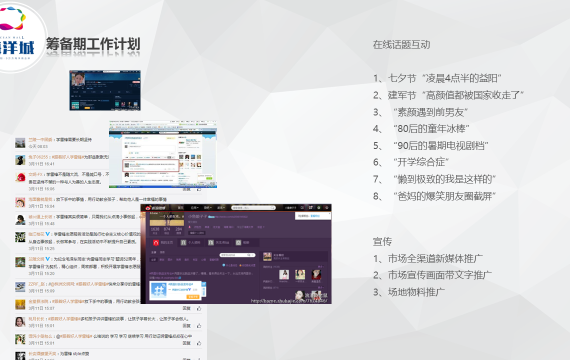Open the last dropdown before Weibo search box
This screenshot has width=570, height=360.
pyautogui.click(x=221, y=208)
